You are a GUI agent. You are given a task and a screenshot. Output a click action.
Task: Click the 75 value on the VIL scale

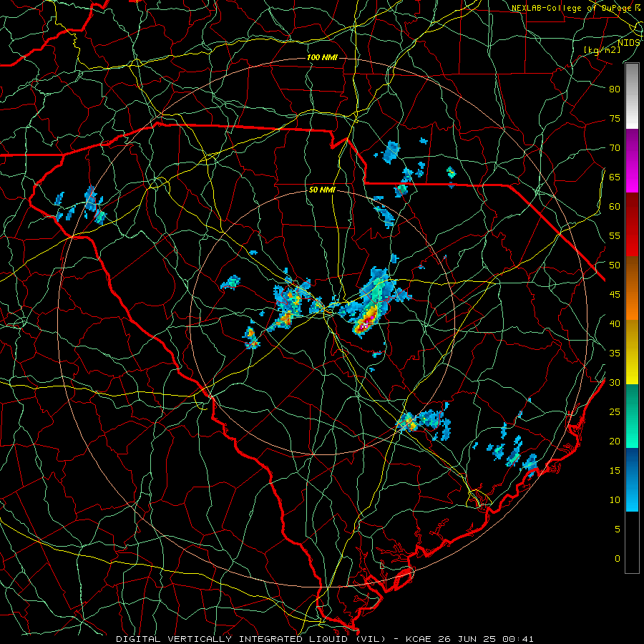pyautogui.click(x=615, y=118)
